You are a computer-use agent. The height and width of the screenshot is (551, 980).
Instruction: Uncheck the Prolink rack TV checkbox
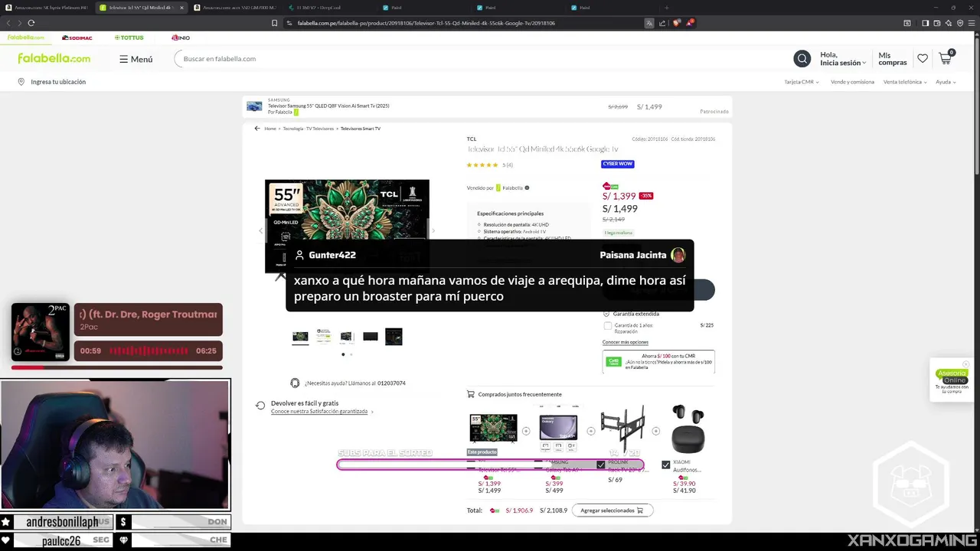point(601,465)
